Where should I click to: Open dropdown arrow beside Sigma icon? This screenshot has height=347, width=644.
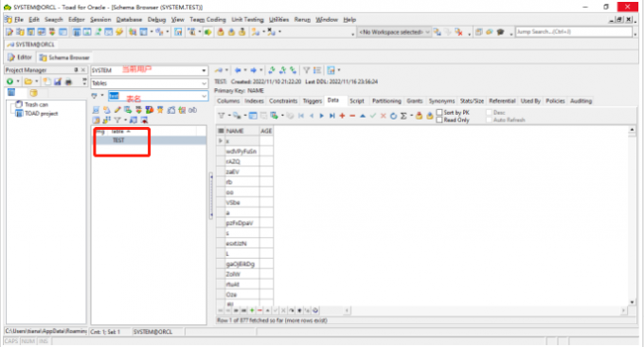click(412, 116)
